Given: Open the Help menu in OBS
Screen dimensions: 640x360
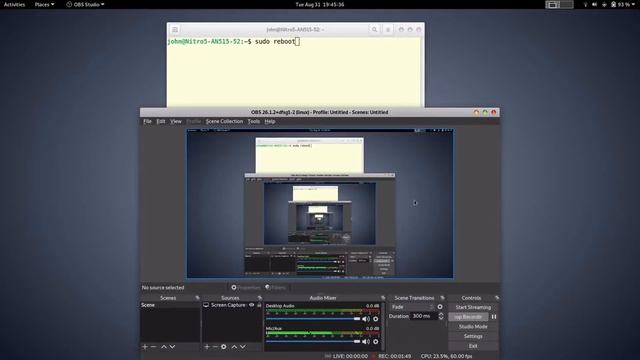Looking at the screenshot, I should point(269,121).
